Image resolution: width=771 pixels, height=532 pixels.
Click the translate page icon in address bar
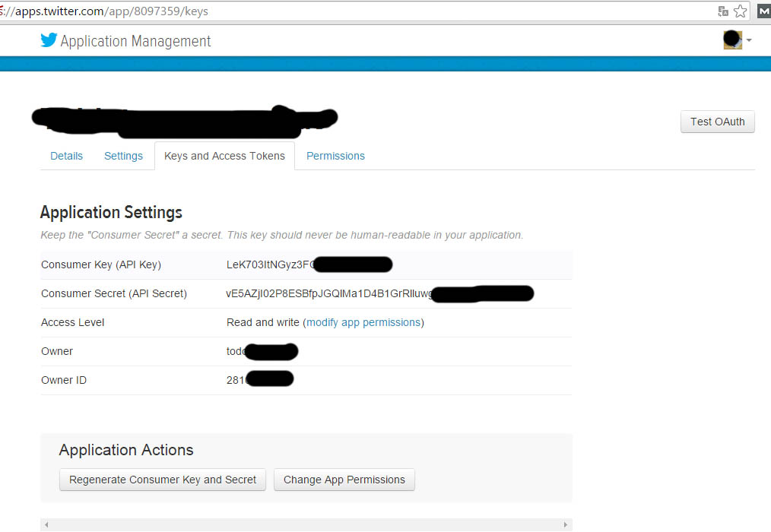723,11
